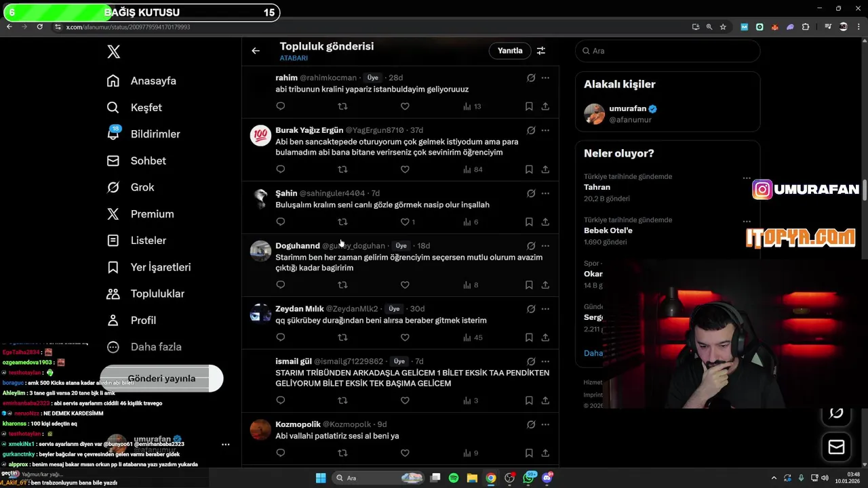Open the X logo home icon
The height and width of the screenshot is (488, 868).
(114, 52)
